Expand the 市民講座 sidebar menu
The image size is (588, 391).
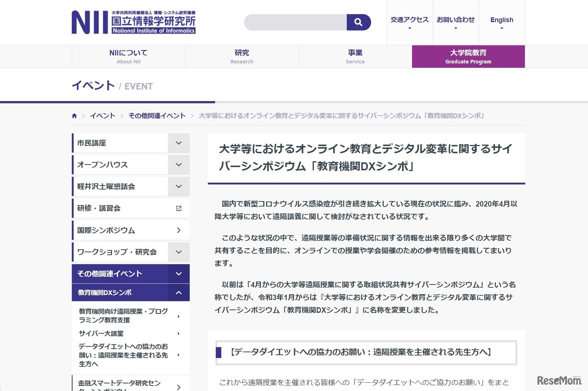tap(179, 143)
